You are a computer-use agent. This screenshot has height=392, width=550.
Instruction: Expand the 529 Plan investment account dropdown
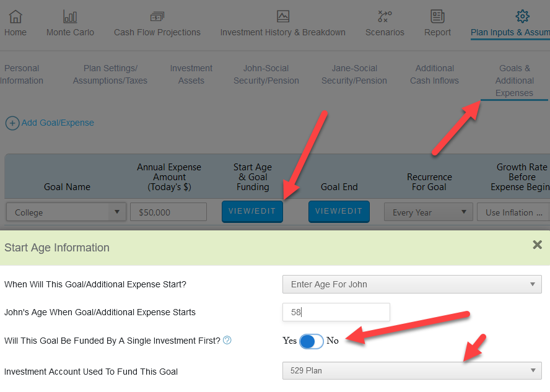412,370
